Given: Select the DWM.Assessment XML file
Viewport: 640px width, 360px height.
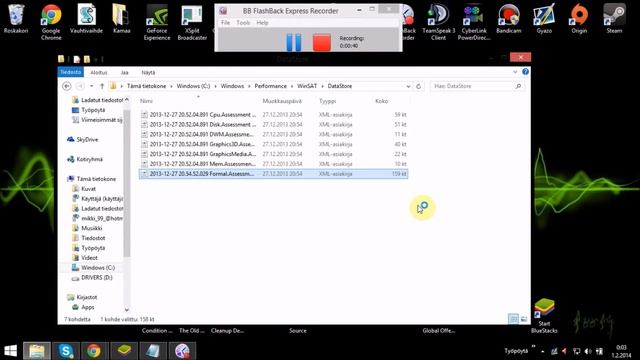Looking at the screenshot, I should tap(273, 134).
